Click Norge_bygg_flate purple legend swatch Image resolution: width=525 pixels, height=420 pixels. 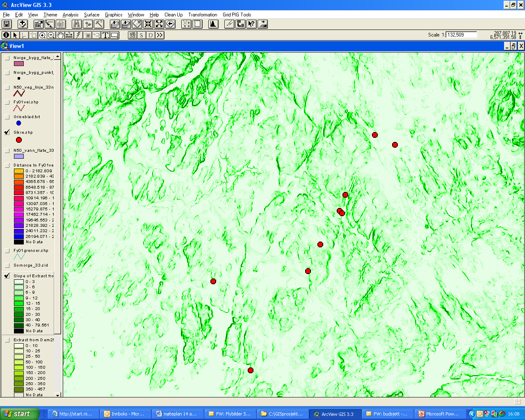19,64
